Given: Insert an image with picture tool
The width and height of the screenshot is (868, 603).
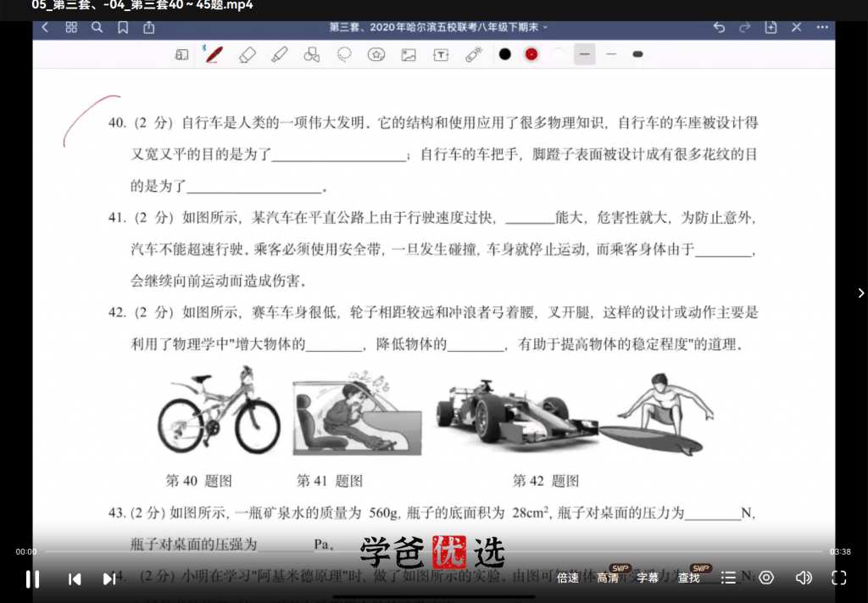Looking at the screenshot, I should click(409, 54).
